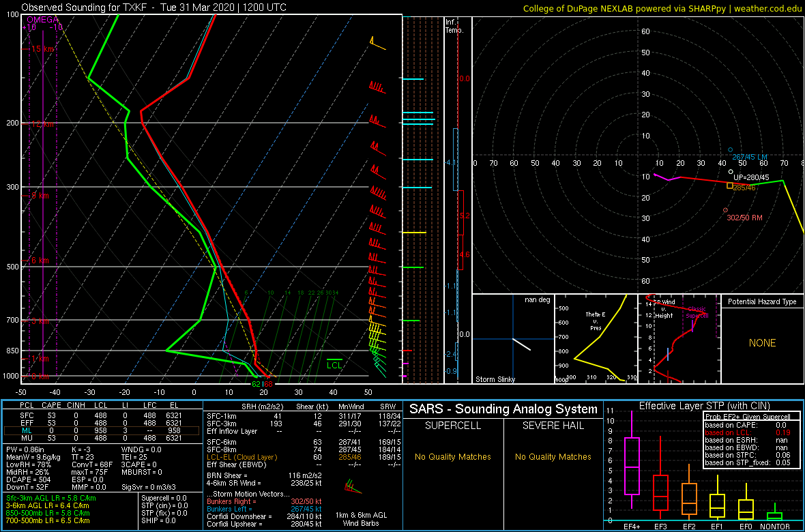Click the Eff Inflow Layer row
The width and height of the screenshot is (805, 532).
coord(303,430)
